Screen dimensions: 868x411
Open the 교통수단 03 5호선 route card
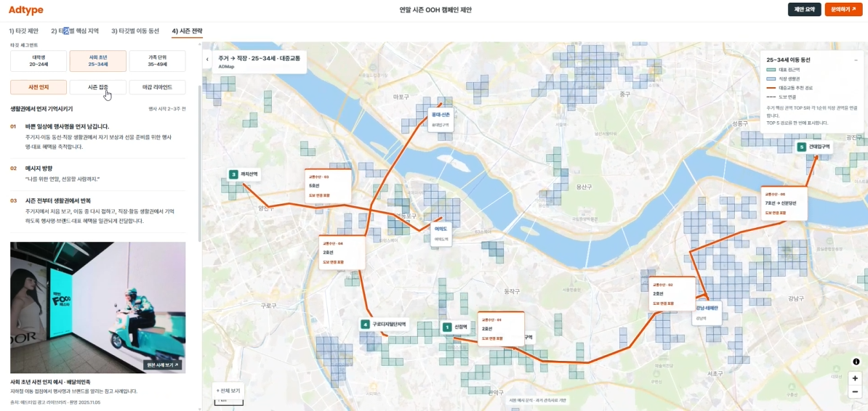(x=328, y=186)
